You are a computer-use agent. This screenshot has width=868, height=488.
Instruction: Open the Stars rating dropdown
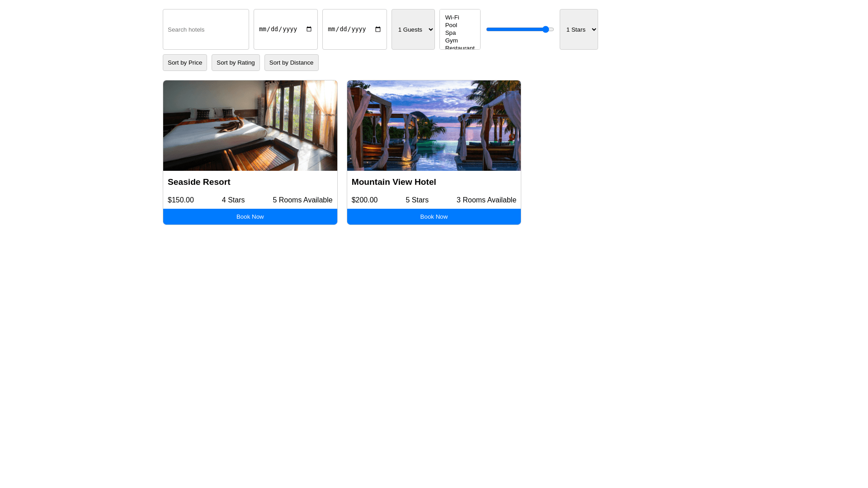[x=578, y=29]
